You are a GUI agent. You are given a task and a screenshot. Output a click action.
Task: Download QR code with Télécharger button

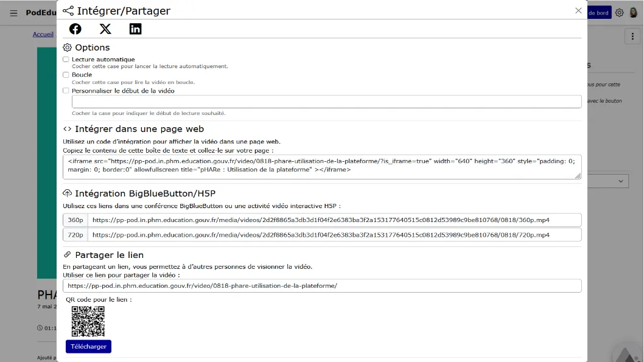(x=88, y=346)
